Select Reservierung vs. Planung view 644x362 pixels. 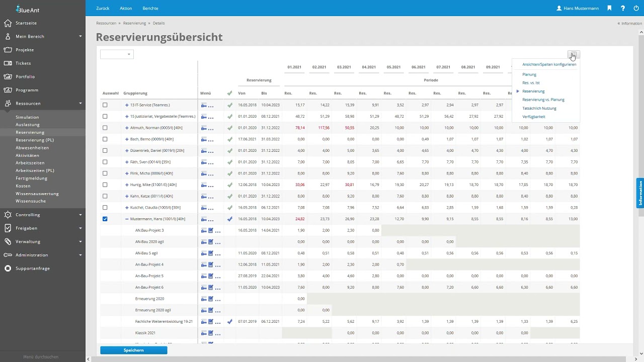coord(543,100)
